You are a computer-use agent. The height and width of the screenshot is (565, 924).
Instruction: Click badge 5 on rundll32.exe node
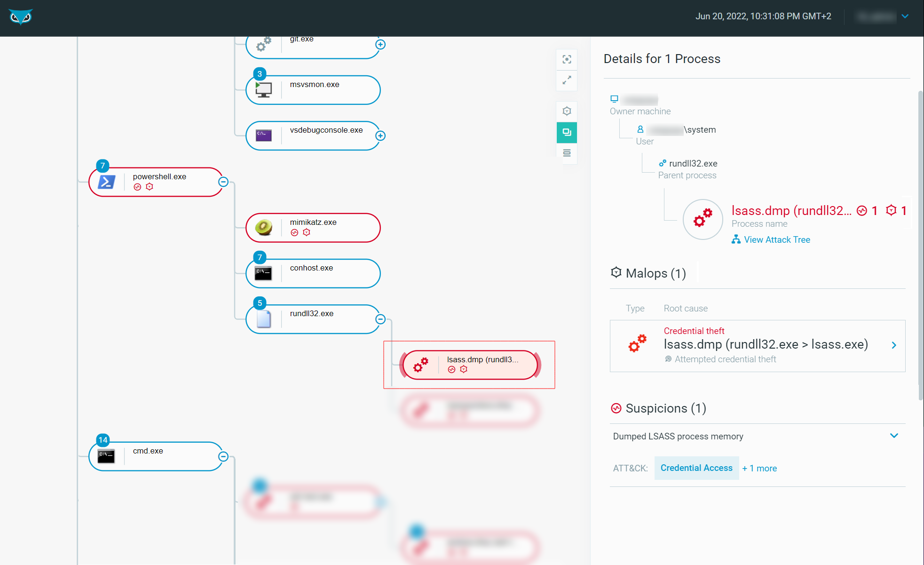[x=260, y=303]
